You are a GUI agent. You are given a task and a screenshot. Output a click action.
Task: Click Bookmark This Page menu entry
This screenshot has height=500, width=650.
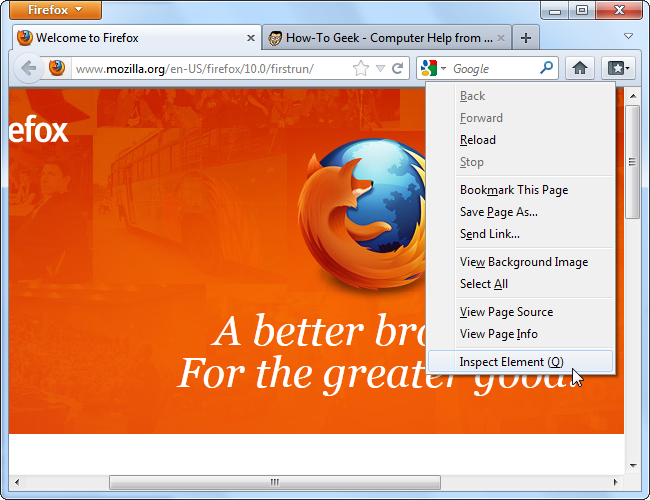tap(513, 190)
